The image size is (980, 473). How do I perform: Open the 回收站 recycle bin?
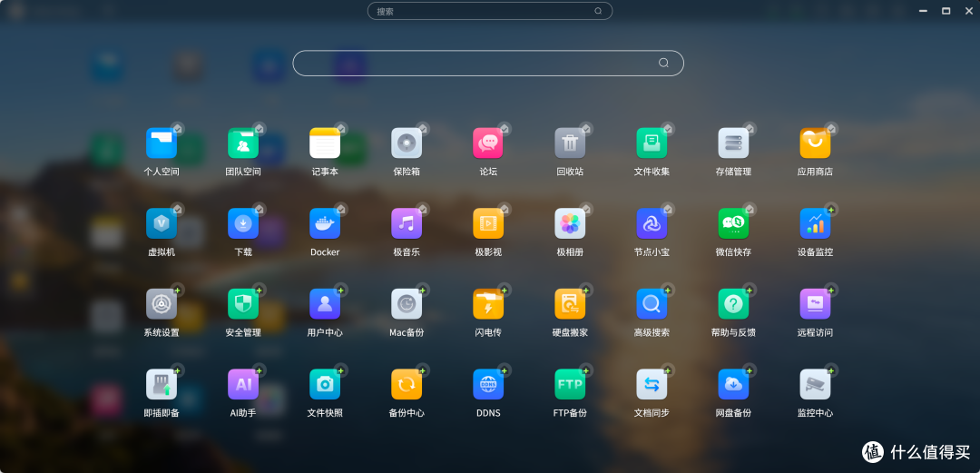(x=570, y=143)
